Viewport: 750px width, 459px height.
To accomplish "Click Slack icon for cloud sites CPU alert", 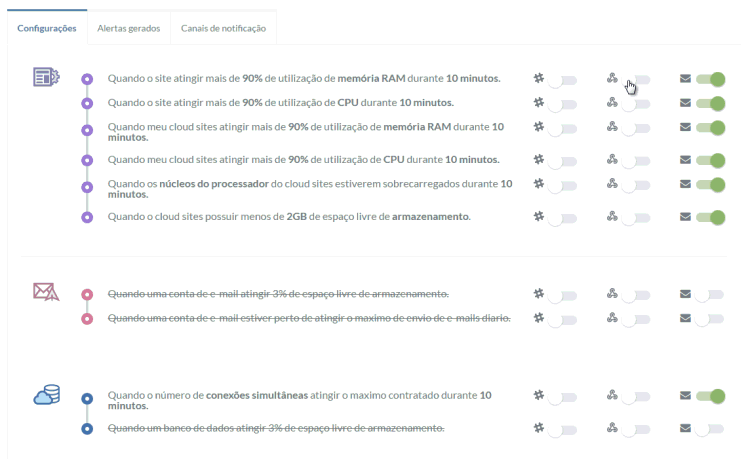I will pyautogui.click(x=539, y=159).
